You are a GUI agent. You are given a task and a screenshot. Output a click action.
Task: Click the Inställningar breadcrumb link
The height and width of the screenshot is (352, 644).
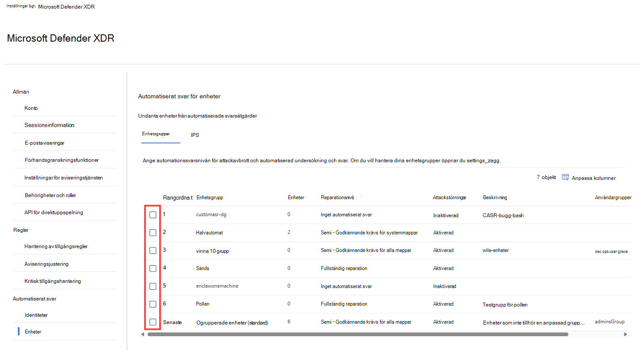coord(21,6)
